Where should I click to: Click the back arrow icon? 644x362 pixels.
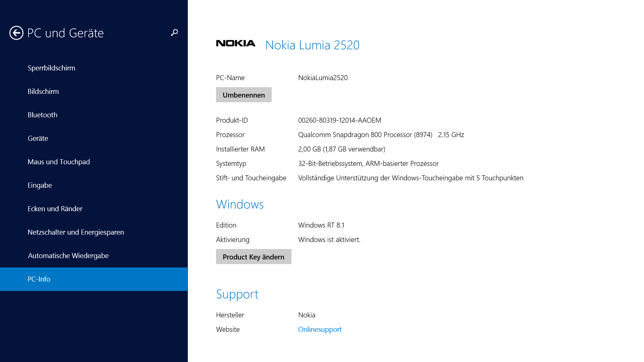coord(16,33)
